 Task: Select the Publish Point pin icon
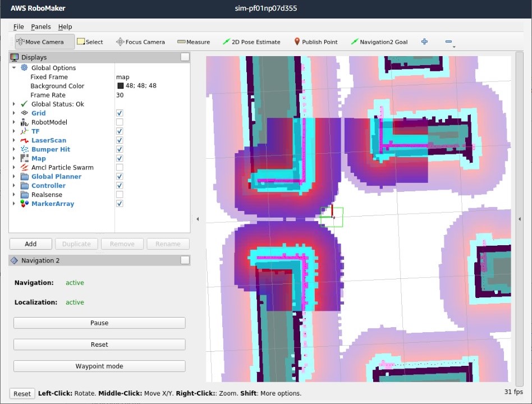(297, 42)
